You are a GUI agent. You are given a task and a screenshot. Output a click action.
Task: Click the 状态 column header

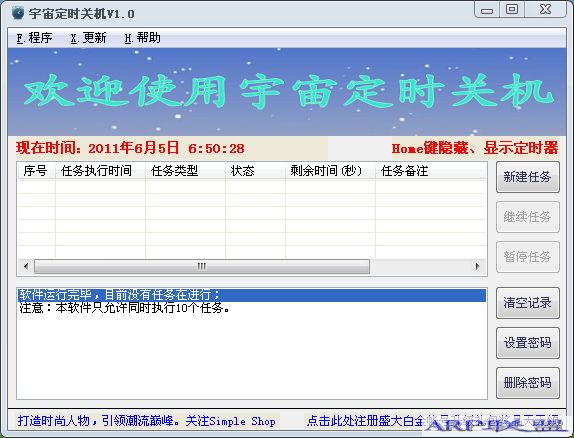(255, 171)
